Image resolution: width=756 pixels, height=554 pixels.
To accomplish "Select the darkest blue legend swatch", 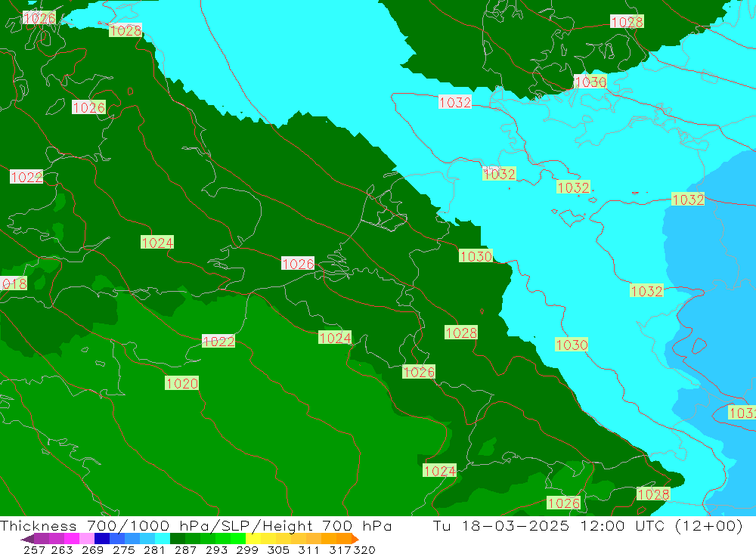I will 102,539.
